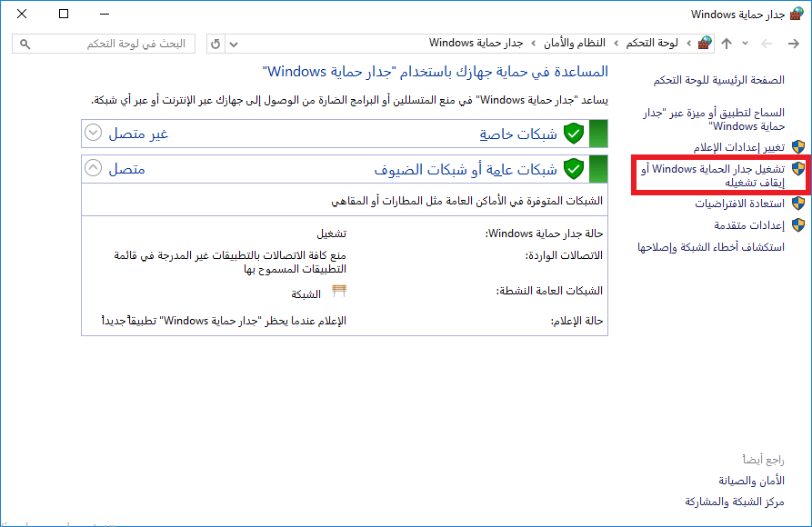812x527 pixels.
Task: Open "الصفحة الرئيسية للوحة التحكم" link
Action: point(718,80)
